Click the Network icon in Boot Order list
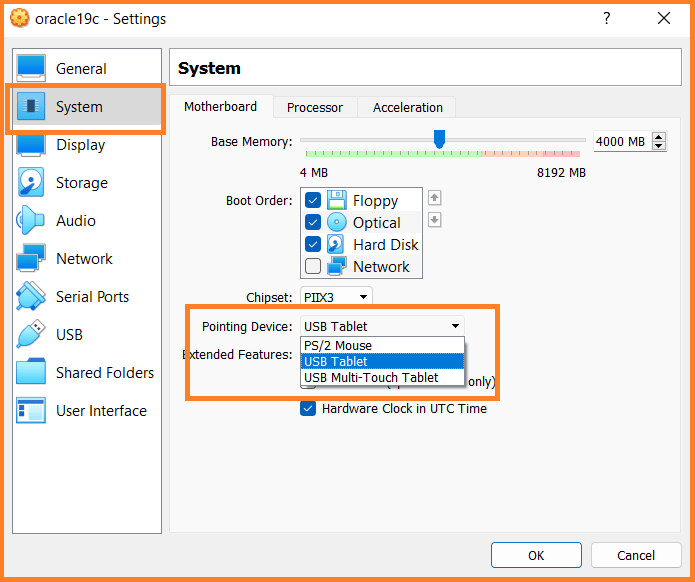695x582 pixels. (x=336, y=266)
